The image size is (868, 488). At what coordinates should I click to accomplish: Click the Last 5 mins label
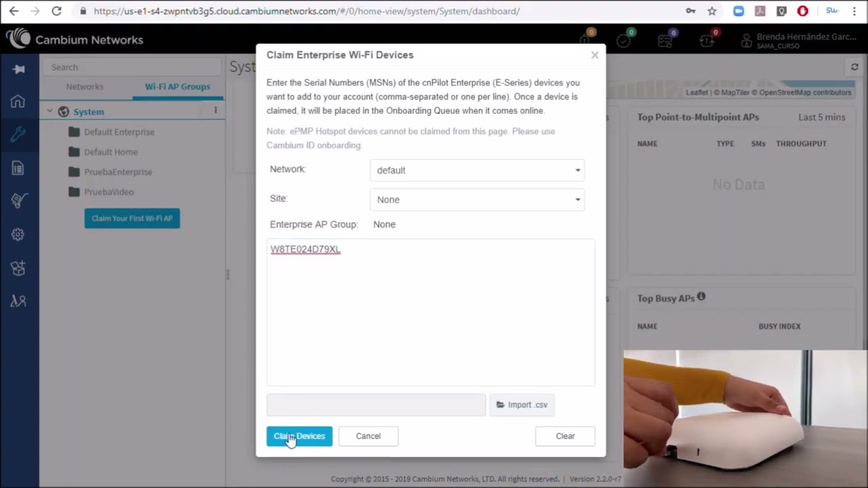[822, 117]
